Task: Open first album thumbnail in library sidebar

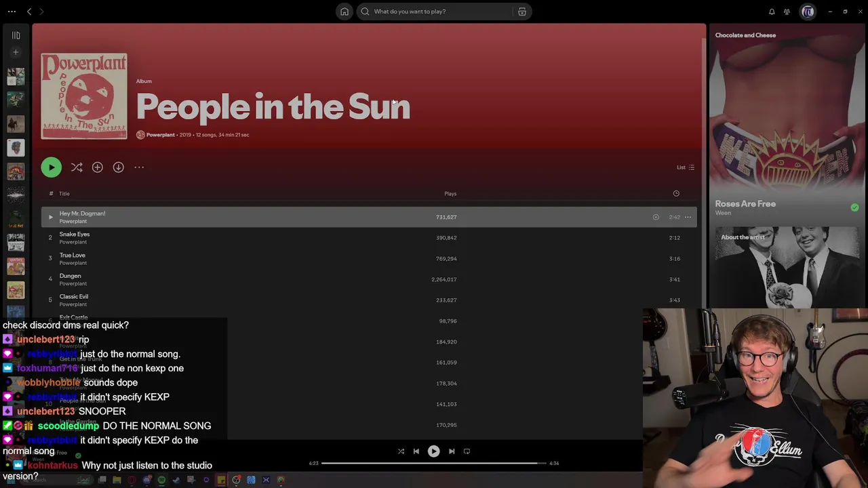Action: point(16,77)
